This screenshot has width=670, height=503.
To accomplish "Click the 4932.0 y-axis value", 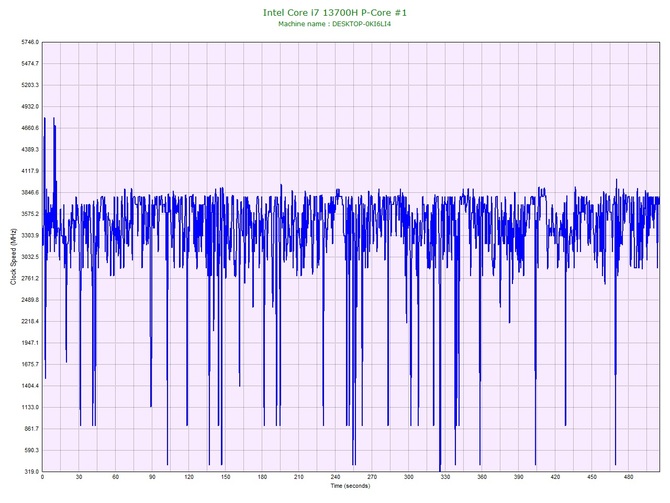I will 30,106.
